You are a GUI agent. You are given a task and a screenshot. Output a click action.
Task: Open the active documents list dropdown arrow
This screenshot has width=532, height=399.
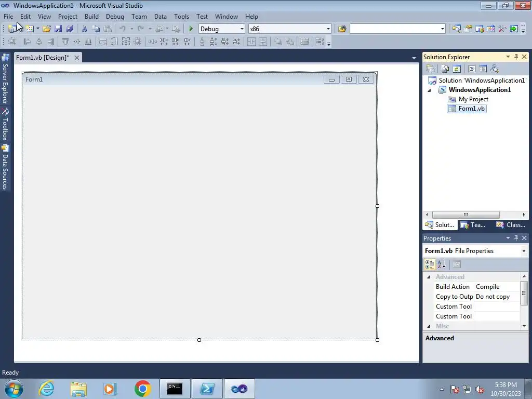pyautogui.click(x=414, y=58)
